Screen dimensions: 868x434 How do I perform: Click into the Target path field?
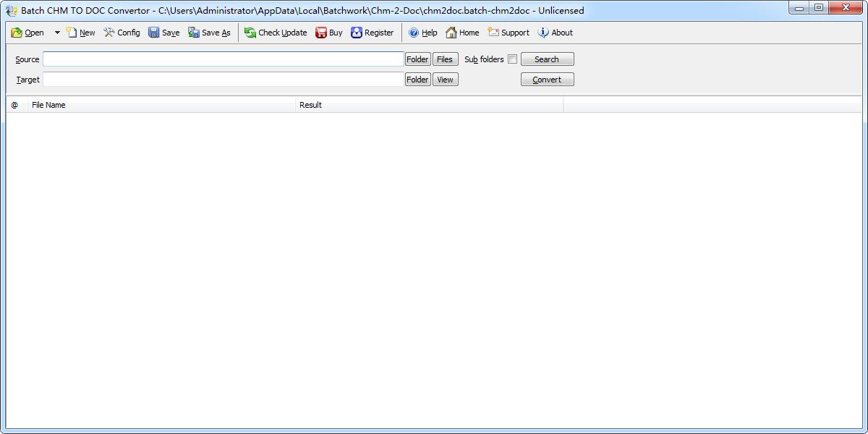[x=224, y=80]
